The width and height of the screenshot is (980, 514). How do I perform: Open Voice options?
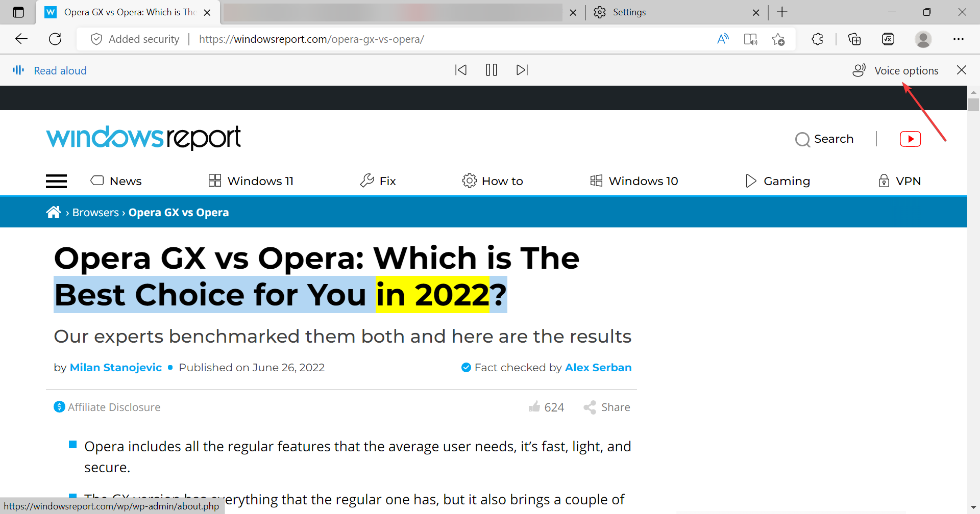coord(895,70)
